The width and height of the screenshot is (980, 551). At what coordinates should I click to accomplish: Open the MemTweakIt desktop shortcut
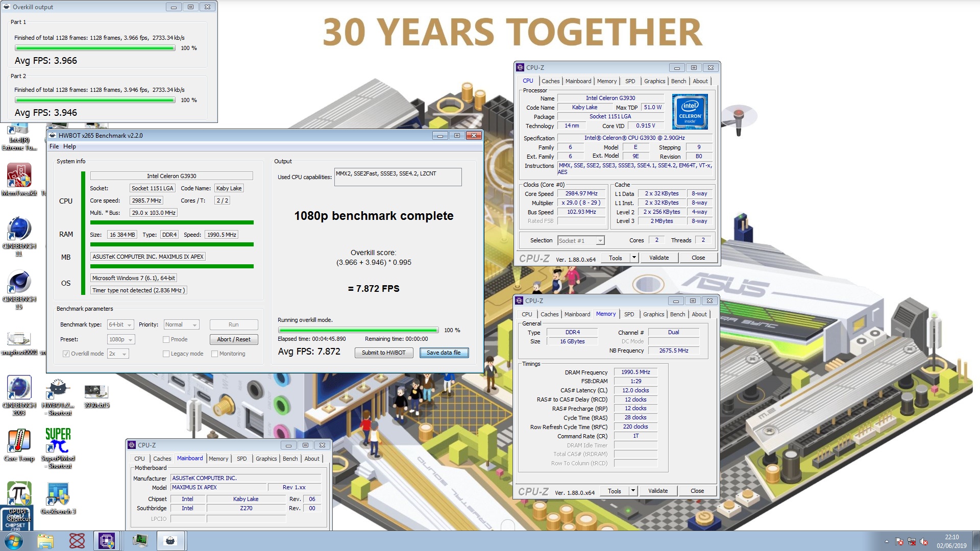click(x=19, y=180)
